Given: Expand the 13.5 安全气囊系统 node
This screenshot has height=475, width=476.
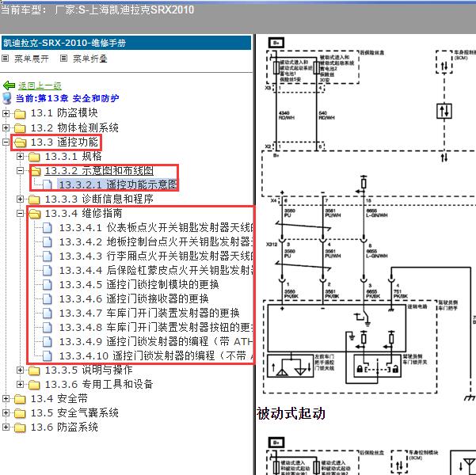Looking at the screenshot, I should pos(6,412).
